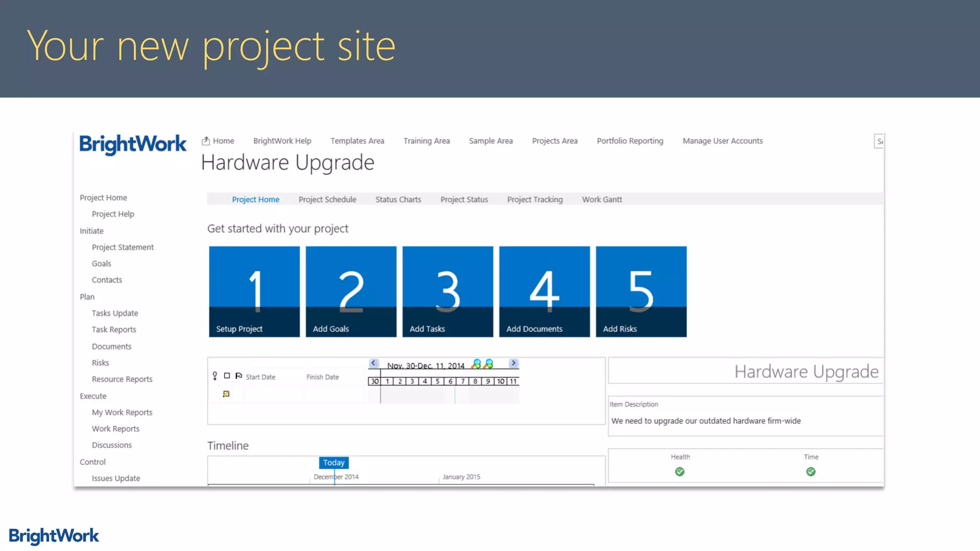Switch to the Project Schedule tab
This screenshot has width=980, height=551.
tap(327, 199)
